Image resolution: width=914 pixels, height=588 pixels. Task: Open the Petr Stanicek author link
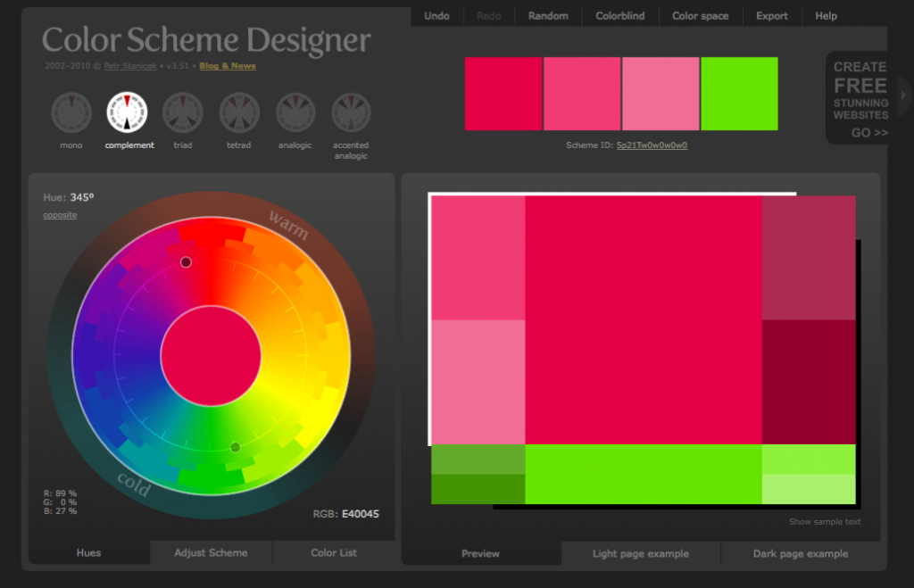tap(130, 66)
